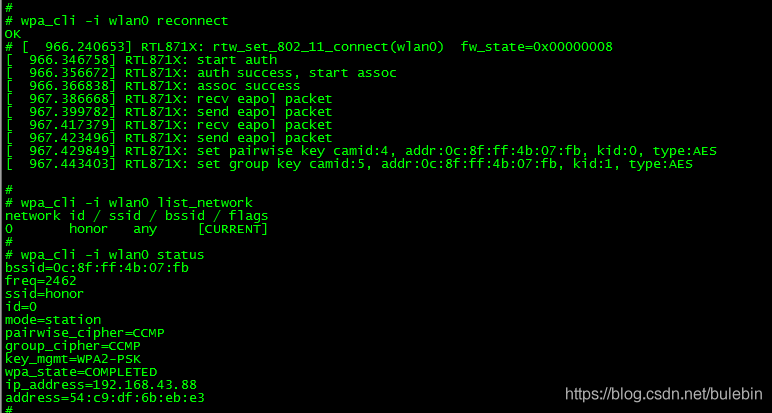Viewport: 772px width, 413px height.
Task: Click the key_mgmt=WPA2-PSK line
Action: pos(73,359)
